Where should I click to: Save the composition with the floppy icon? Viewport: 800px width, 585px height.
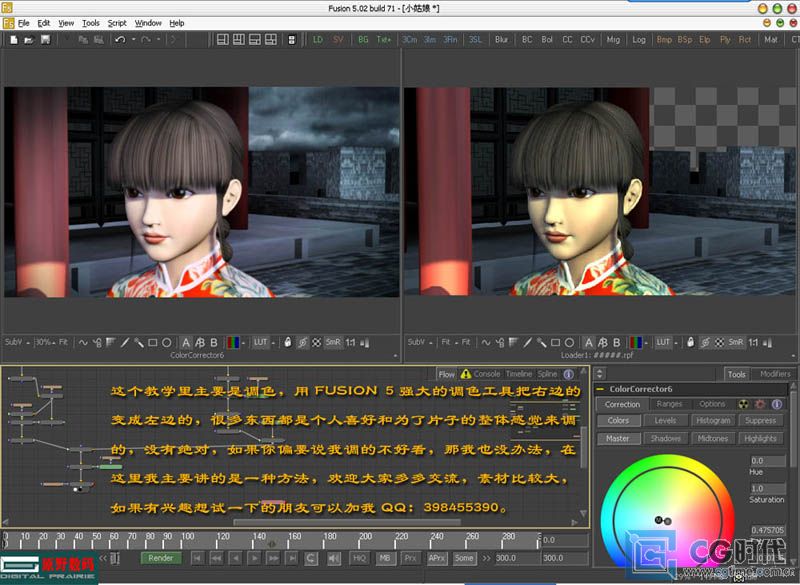pos(45,40)
